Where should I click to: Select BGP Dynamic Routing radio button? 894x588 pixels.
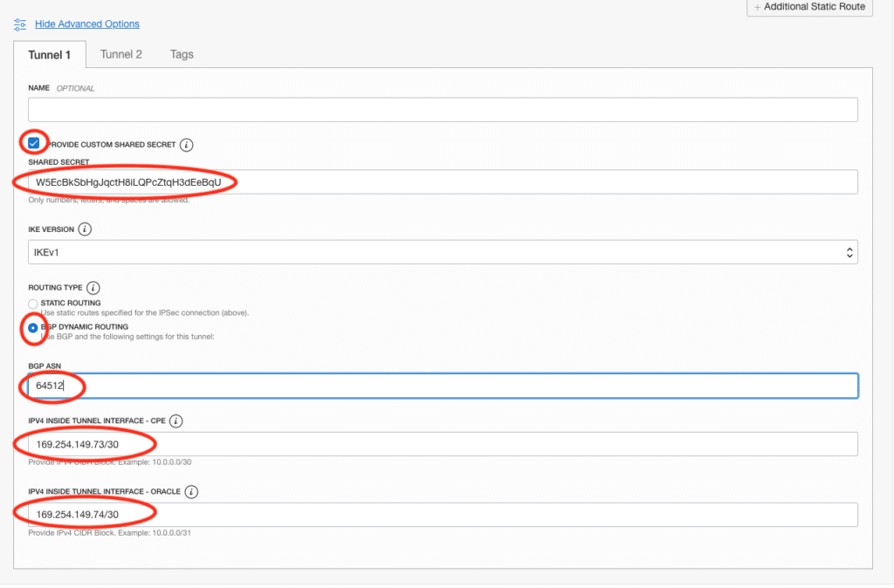pyautogui.click(x=33, y=328)
